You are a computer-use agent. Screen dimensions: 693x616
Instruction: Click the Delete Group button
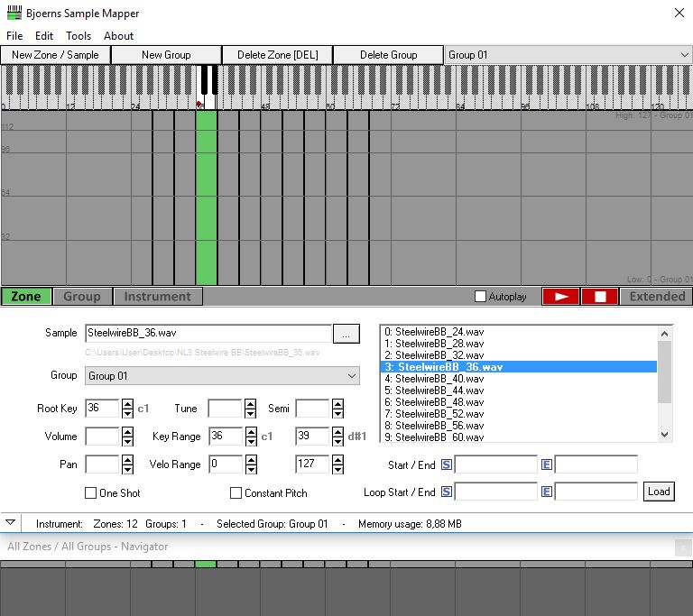(x=389, y=55)
